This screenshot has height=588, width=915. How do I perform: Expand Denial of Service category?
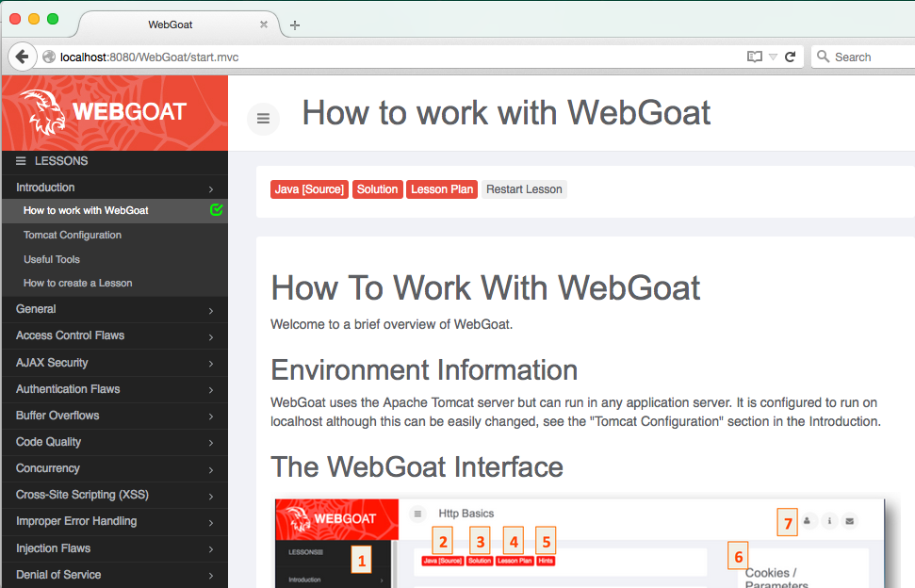point(115,575)
